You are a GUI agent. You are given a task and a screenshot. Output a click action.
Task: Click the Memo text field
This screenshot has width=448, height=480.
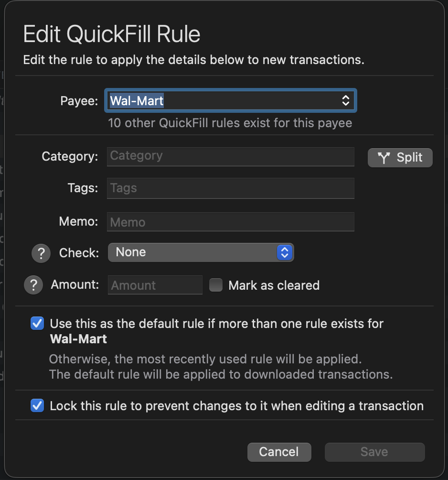click(230, 222)
